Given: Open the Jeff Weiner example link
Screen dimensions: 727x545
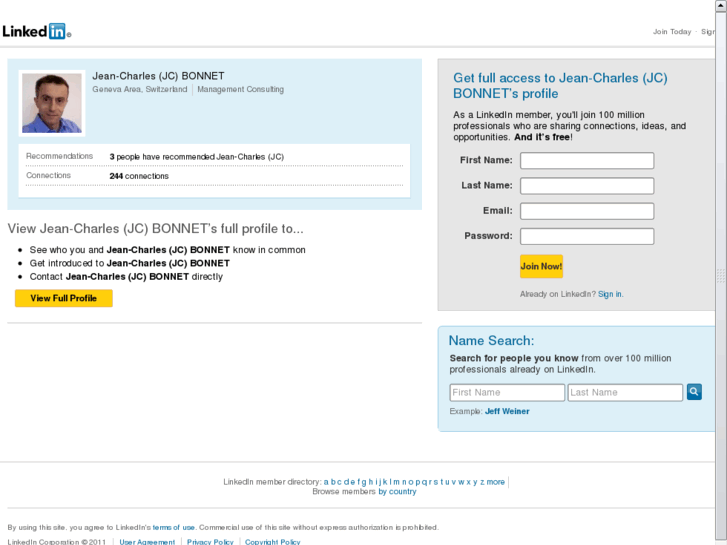Looking at the screenshot, I should point(507,411).
